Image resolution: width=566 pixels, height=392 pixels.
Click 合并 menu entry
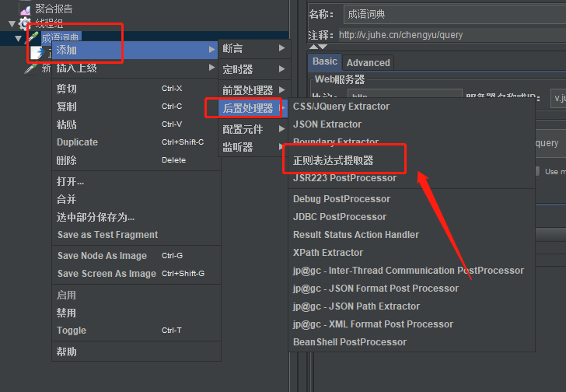click(137, 199)
